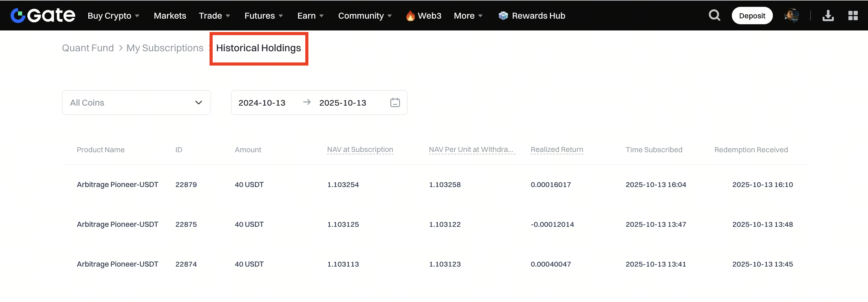Expand the Futures dropdown menu
The image size is (868, 302).
[263, 16]
